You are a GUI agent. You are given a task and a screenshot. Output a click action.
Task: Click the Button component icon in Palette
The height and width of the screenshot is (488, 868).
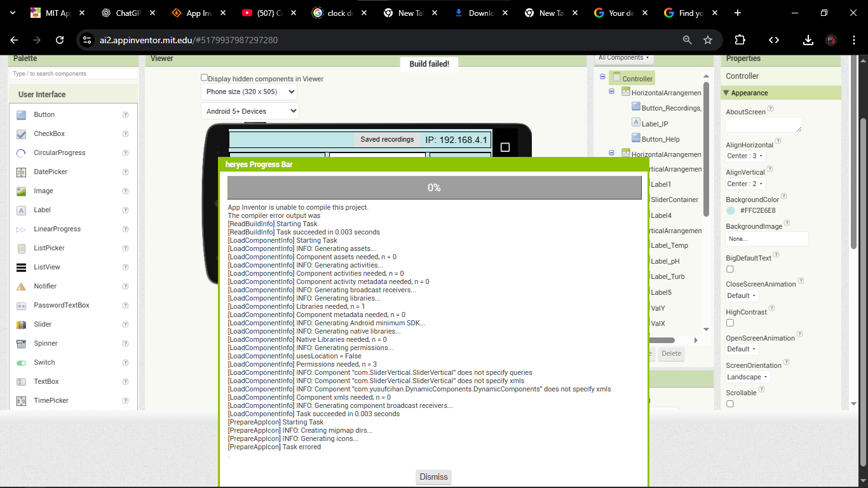click(22, 115)
